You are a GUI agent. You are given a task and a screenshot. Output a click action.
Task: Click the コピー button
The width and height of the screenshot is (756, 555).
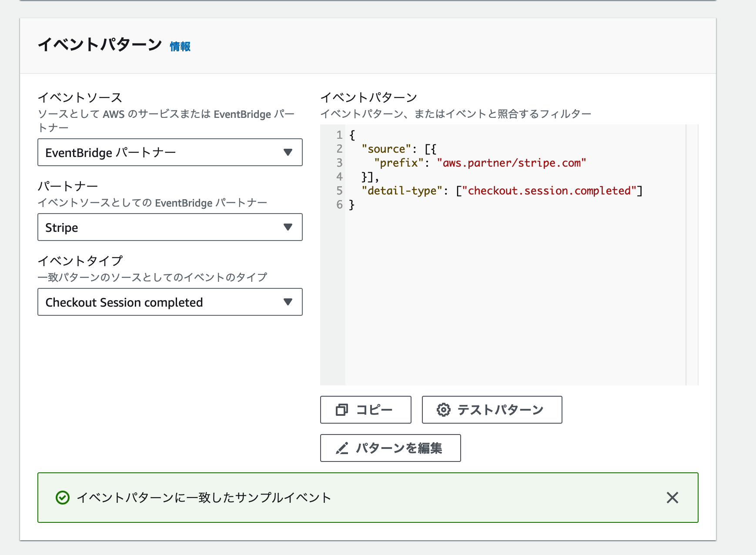pyautogui.click(x=365, y=409)
